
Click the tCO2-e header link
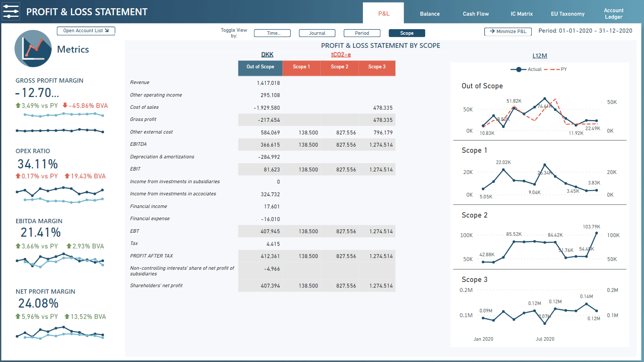(x=341, y=54)
